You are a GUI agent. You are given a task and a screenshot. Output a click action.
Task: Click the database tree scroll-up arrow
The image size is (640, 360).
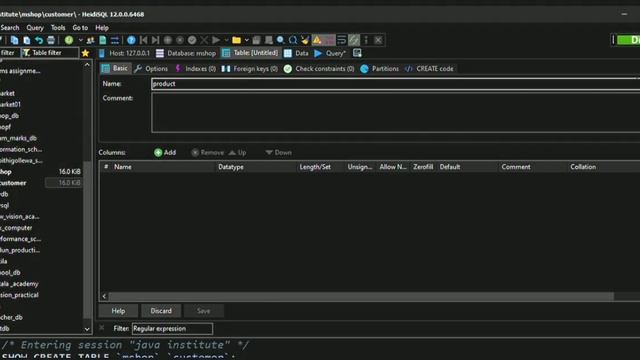click(87, 64)
